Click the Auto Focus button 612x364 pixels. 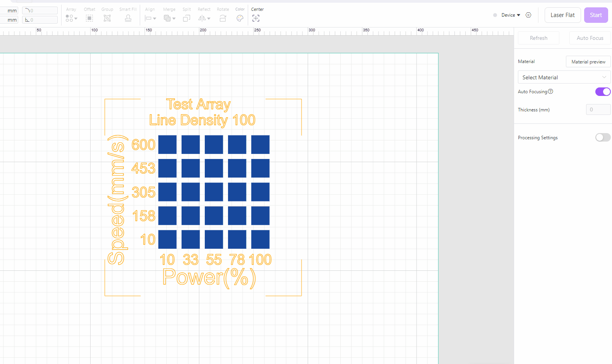pos(590,38)
